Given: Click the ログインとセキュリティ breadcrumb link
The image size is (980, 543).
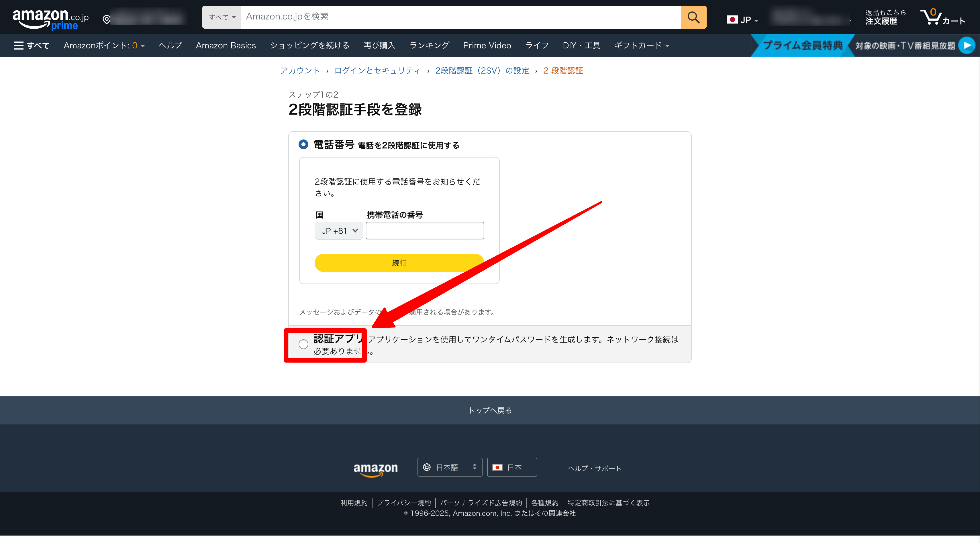Looking at the screenshot, I should point(377,71).
